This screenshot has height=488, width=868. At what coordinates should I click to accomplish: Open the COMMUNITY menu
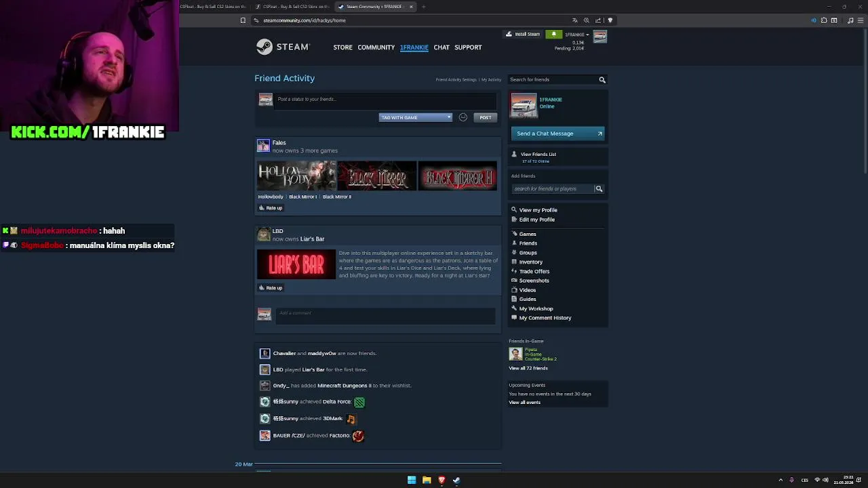(376, 47)
